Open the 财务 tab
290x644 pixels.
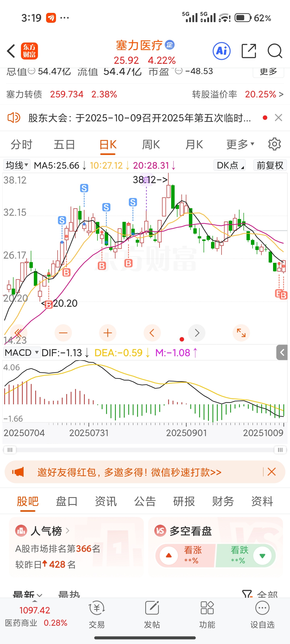point(223,501)
